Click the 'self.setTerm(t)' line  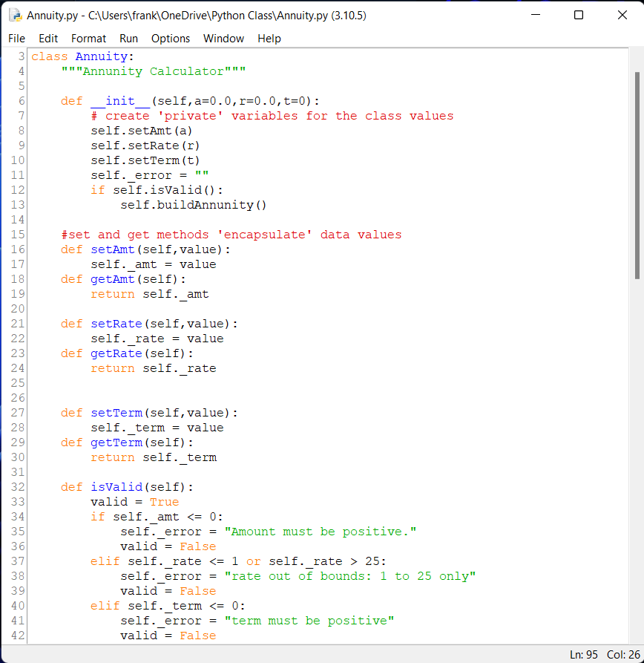pos(145,160)
